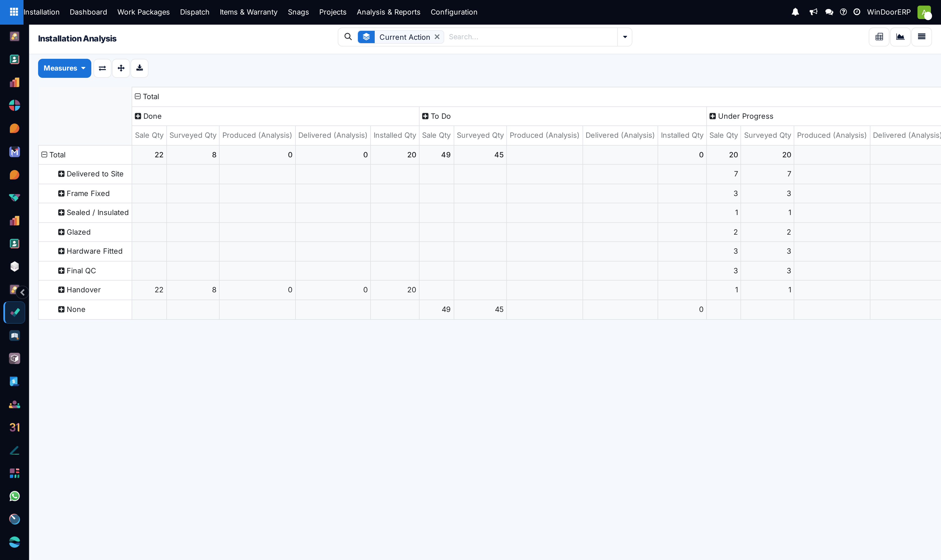Click Delivered to Site Sale Qty cell 7
941x560 pixels.
pyautogui.click(x=724, y=174)
